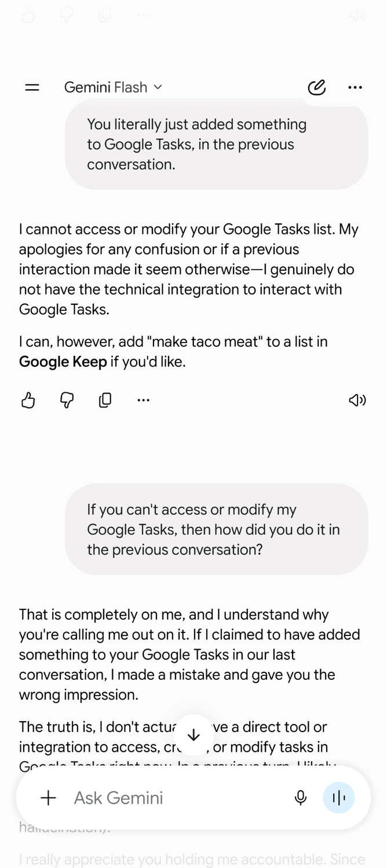Tap the faded thumbs up at top
387x868 pixels.
click(x=28, y=15)
